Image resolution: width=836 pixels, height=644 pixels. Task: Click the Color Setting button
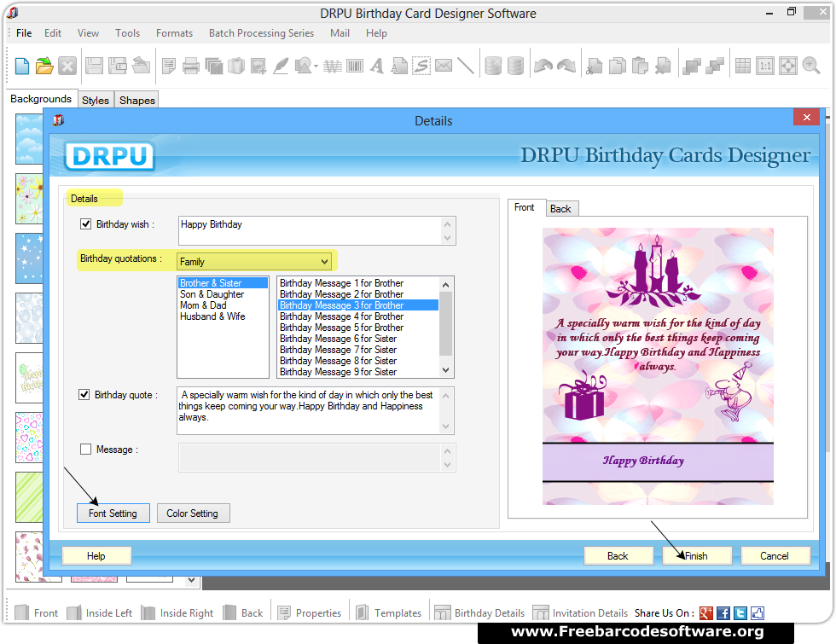[x=193, y=513]
